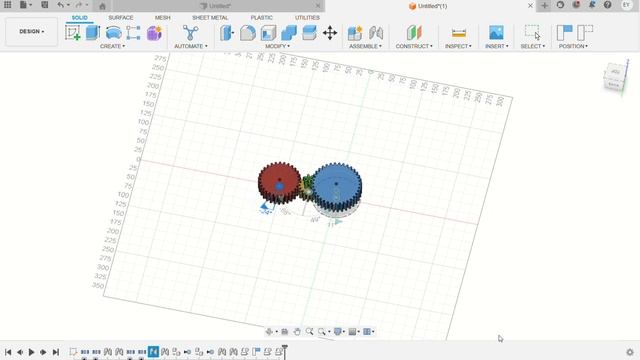Expand the SELECT menu
This screenshot has width=640, height=360.
[533, 46]
